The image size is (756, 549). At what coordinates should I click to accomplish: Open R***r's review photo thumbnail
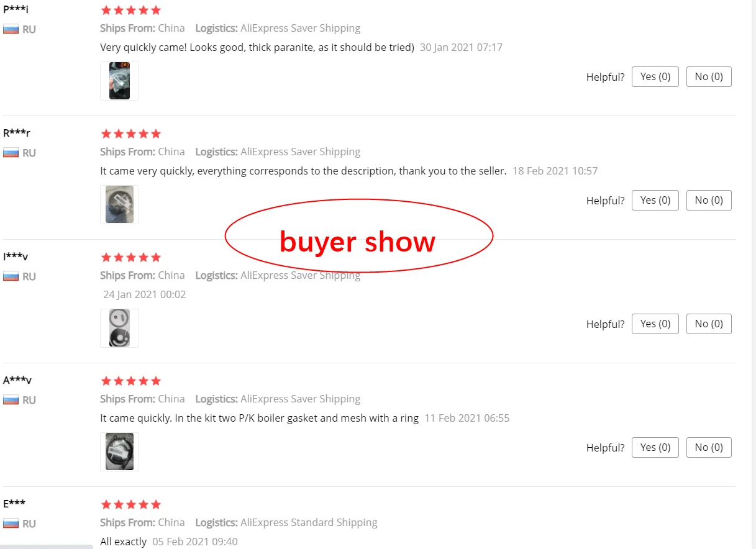[119, 204]
